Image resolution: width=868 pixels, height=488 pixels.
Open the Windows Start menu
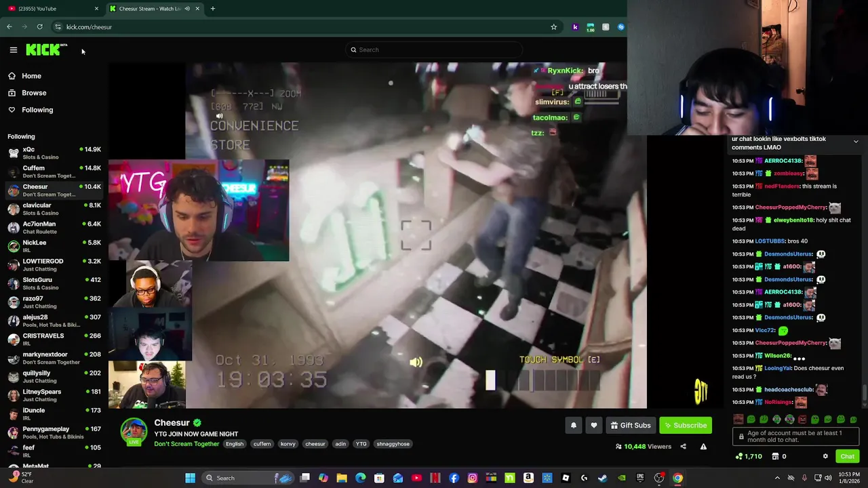191,478
